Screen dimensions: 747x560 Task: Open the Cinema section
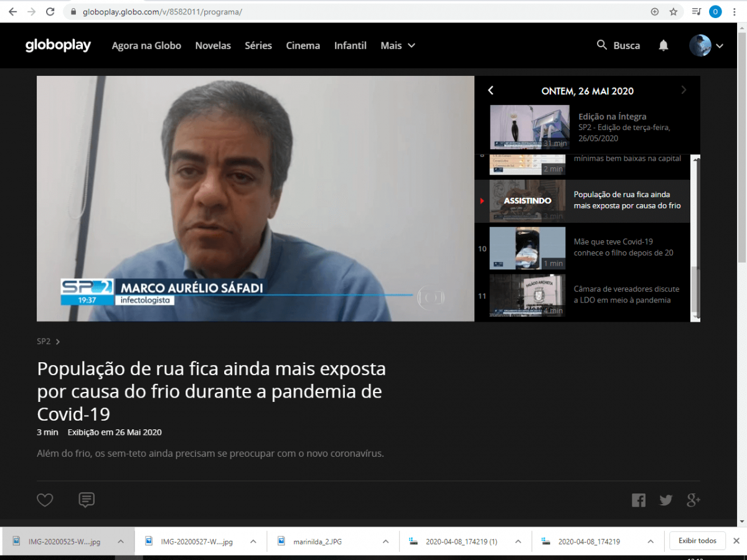point(303,45)
